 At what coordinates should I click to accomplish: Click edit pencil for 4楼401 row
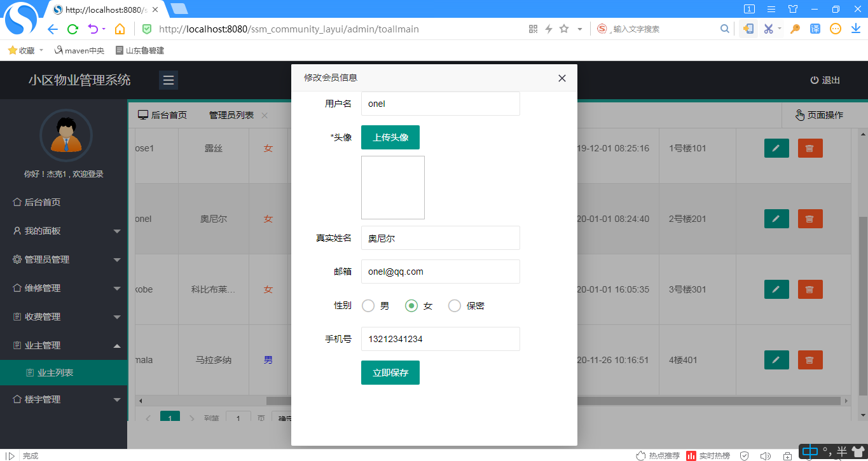[776, 360]
